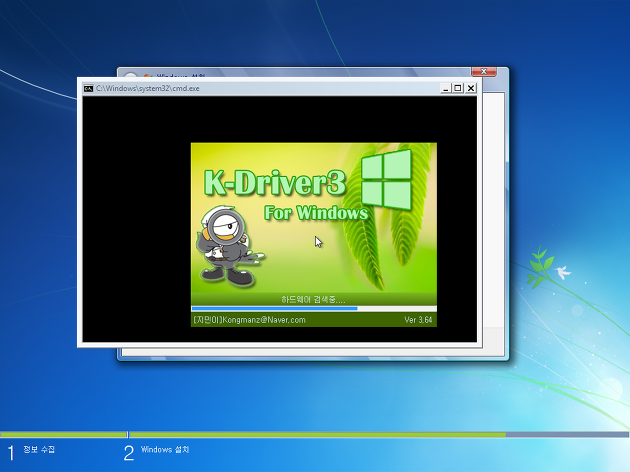Click the green Windows logo on splash
630x472 pixels.
tap(386, 180)
